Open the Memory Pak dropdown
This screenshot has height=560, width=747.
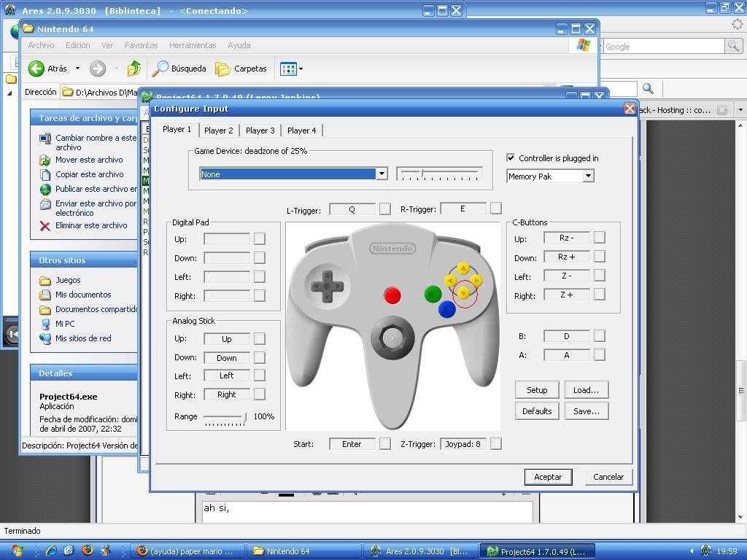589,176
